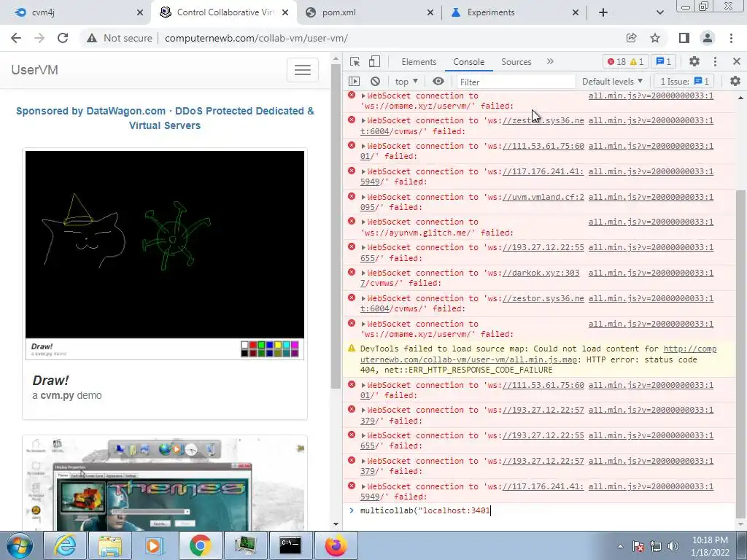Open Firefox from the taskbar
The image size is (747, 560).
pyautogui.click(x=336, y=545)
